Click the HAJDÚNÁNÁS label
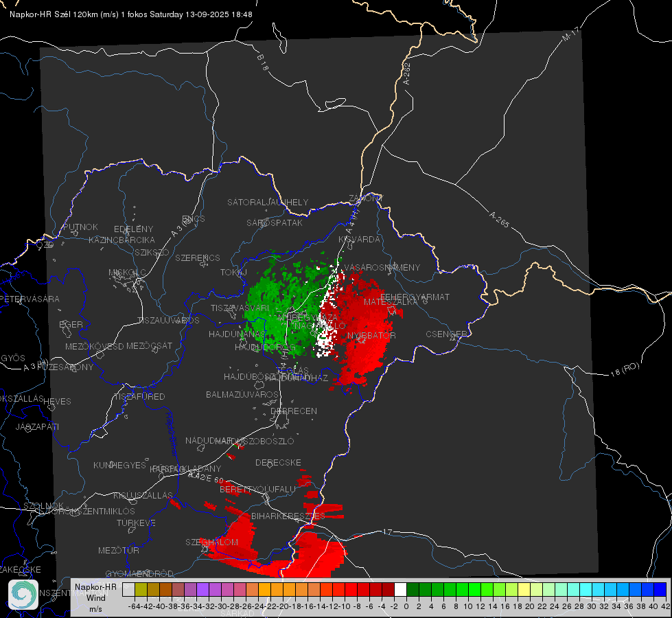 237,334
